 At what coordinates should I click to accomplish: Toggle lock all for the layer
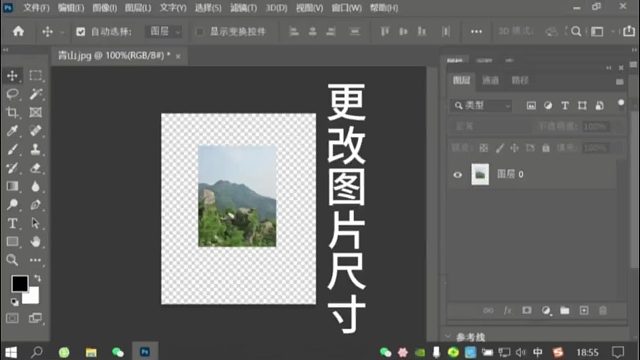click(x=546, y=148)
